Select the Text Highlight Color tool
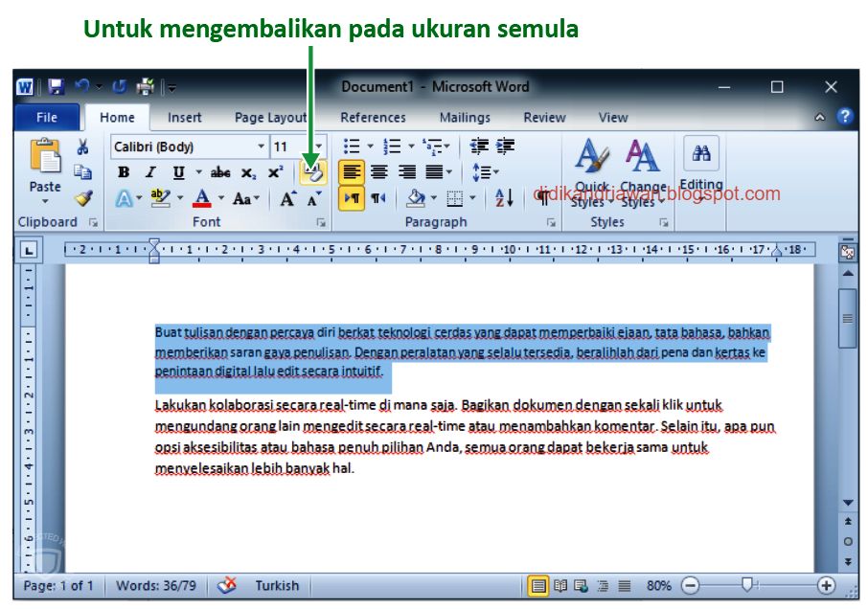Screen dimensions: 868x609 pos(159,195)
